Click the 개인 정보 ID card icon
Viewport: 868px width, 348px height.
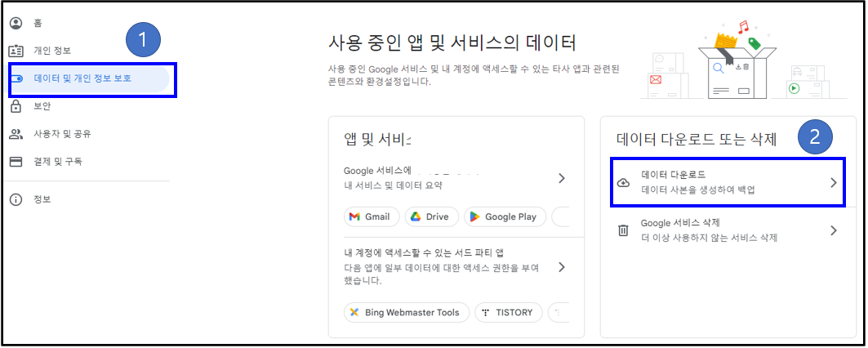coord(16,51)
